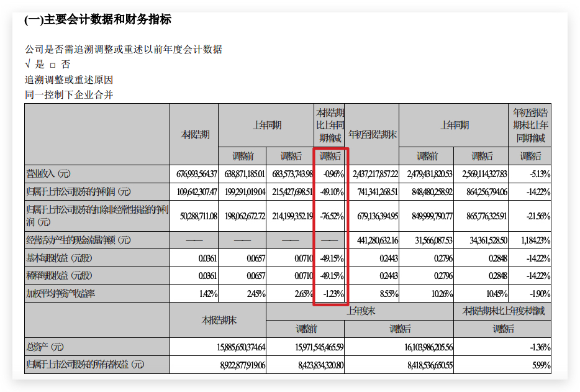Click the 10.26% cell

pos(442,294)
